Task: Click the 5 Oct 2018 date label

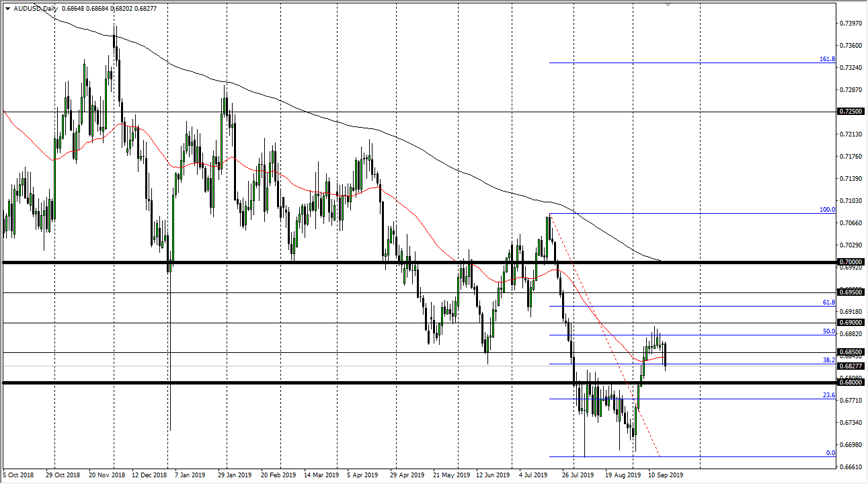Action: 19,475
